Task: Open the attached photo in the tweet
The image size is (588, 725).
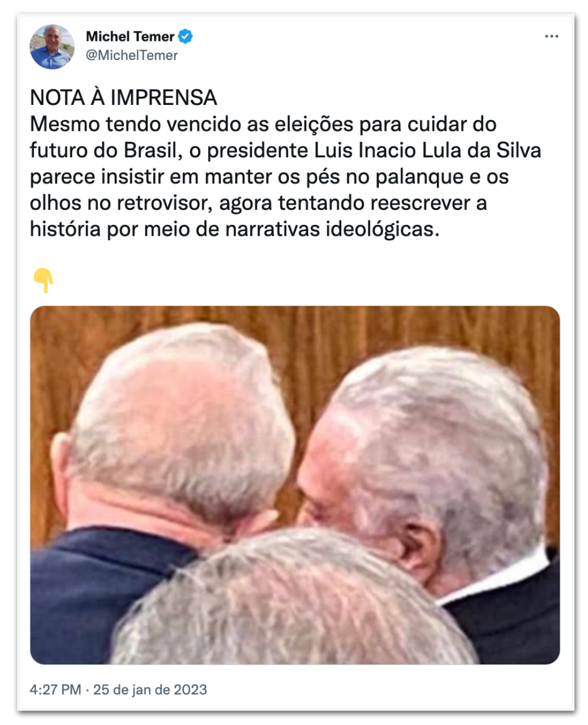Action: (295, 485)
